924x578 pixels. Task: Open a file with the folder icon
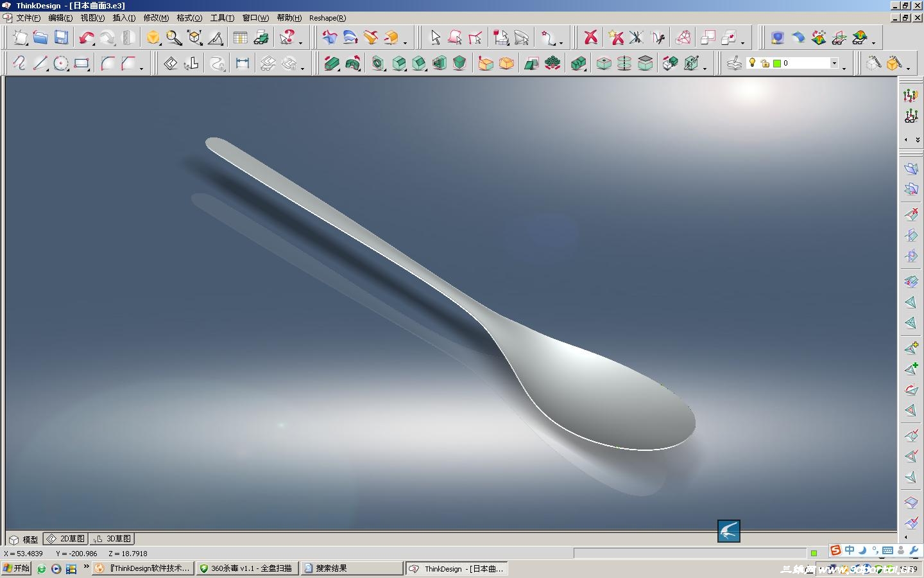pos(40,38)
